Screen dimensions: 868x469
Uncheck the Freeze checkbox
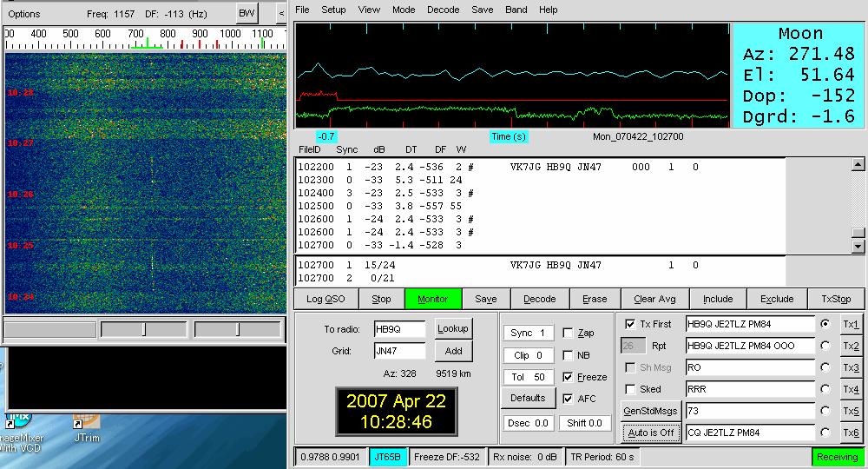point(568,377)
